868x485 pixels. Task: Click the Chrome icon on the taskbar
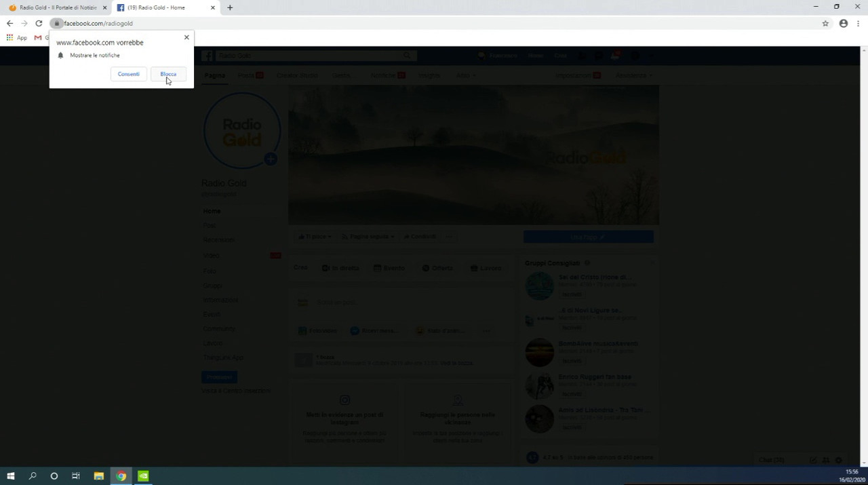tap(121, 476)
